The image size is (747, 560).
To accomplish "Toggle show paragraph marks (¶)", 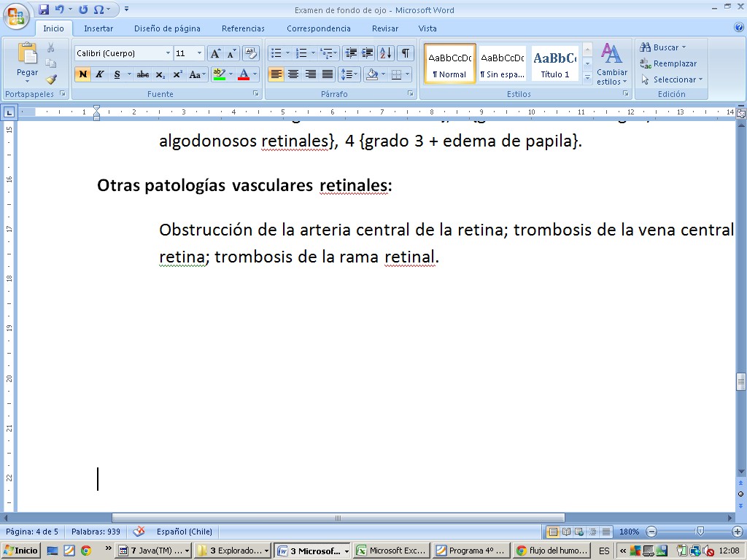I will (x=405, y=53).
